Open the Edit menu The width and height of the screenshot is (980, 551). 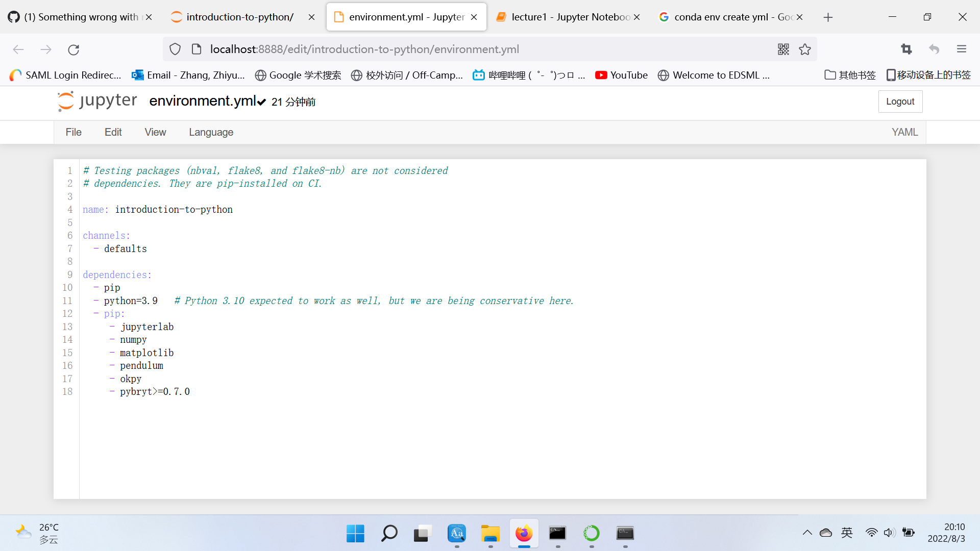[113, 132]
